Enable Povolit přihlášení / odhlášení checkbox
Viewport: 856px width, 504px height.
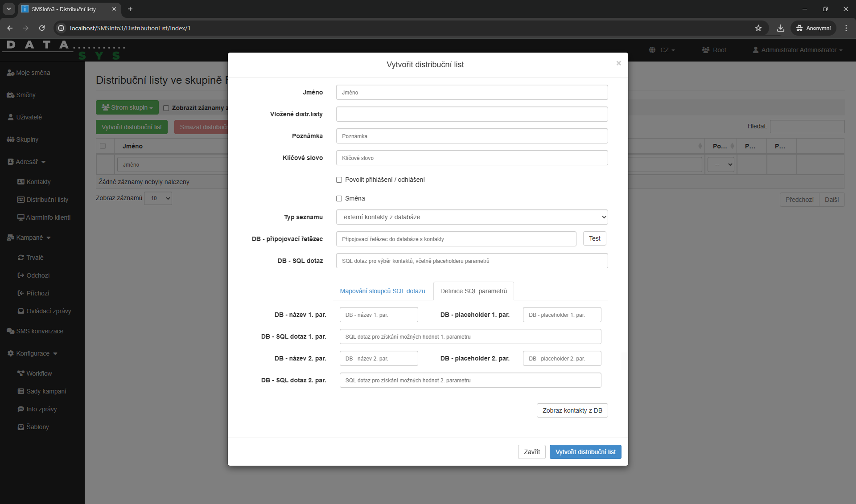[339, 180]
